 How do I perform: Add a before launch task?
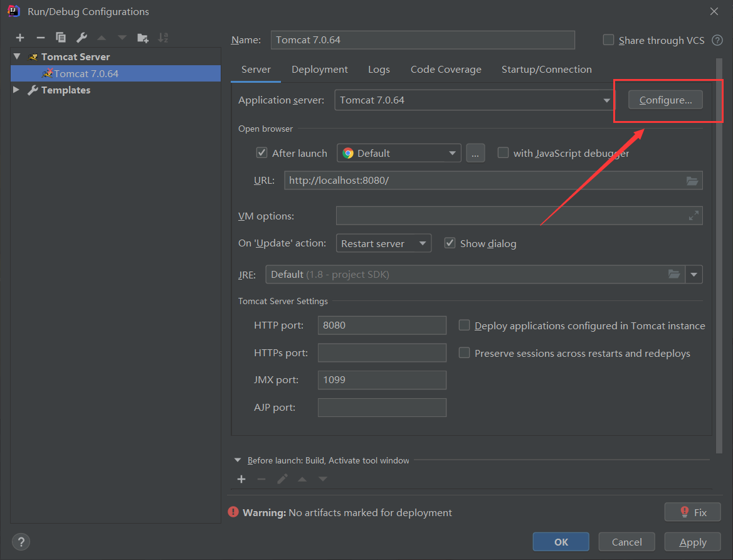[241, 479]
